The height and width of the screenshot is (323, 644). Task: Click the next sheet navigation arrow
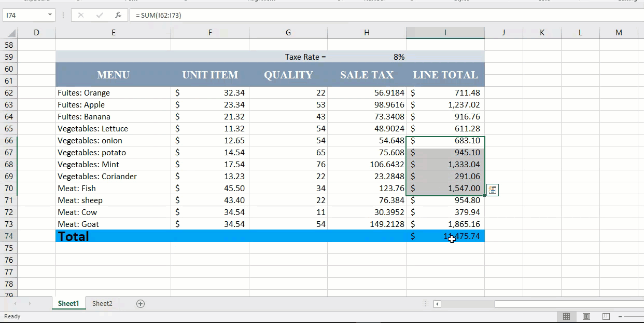tap(30, 304)
